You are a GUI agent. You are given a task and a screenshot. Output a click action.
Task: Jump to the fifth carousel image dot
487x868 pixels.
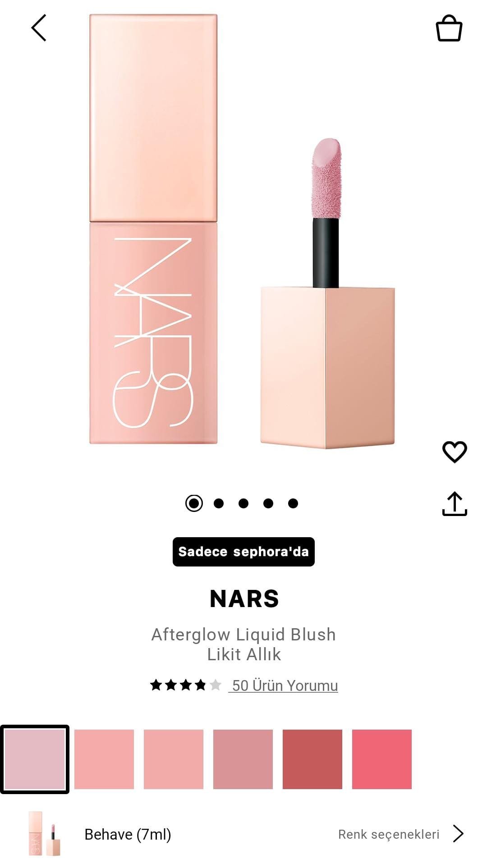(293, 503)
